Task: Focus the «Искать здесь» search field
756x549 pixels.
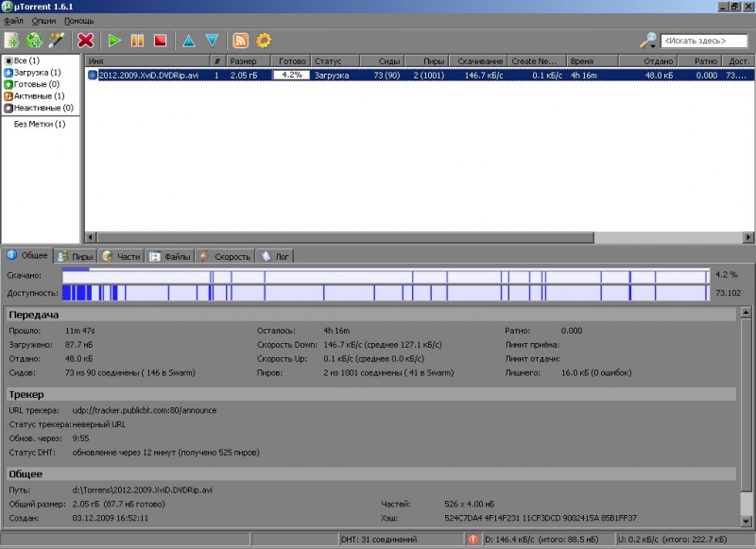Action: [704, 41]
